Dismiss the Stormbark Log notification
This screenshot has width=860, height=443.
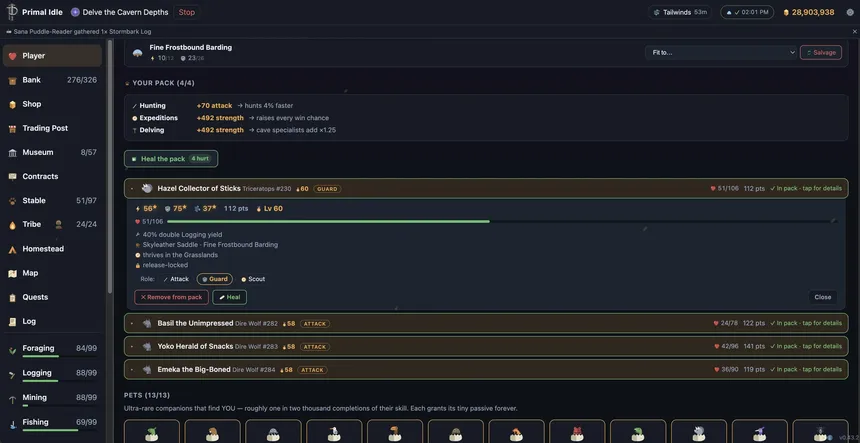(x=855, y=32)
